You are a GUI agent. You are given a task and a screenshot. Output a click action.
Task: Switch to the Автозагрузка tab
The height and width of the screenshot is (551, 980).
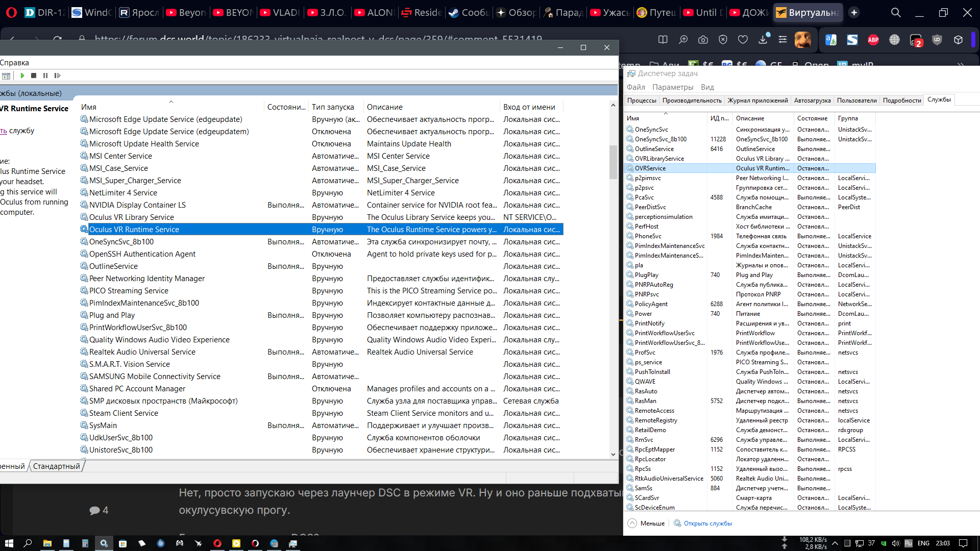(x=813, y=101)
